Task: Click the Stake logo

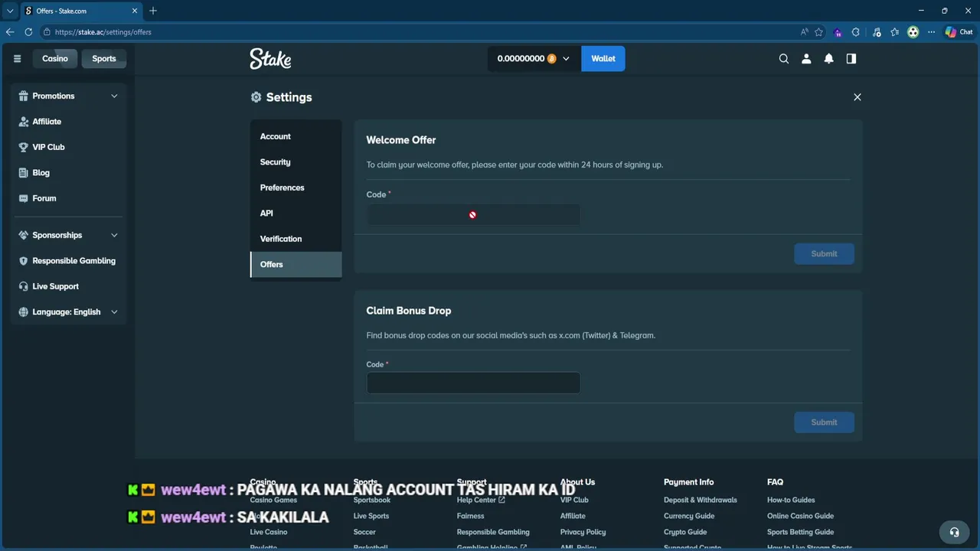Action: pos(270,59)
